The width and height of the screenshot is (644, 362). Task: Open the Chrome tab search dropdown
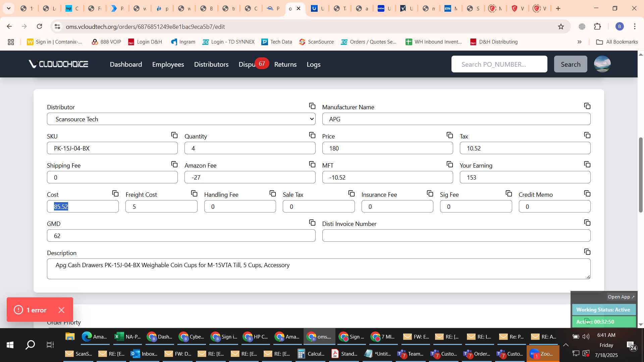[9, 8]
